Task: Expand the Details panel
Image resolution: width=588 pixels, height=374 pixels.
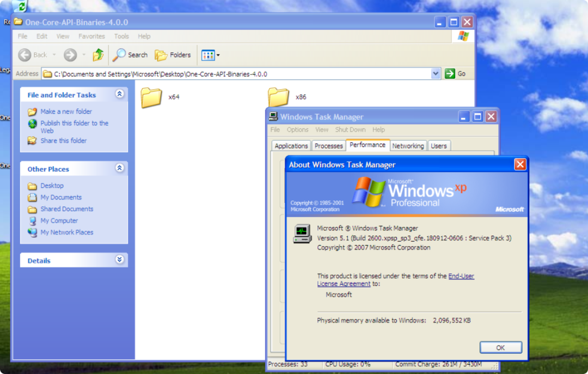Action: pos(119,260)
